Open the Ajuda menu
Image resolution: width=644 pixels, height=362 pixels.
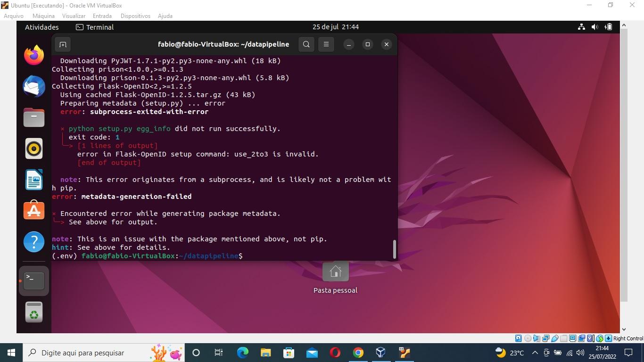click(165, 16)
